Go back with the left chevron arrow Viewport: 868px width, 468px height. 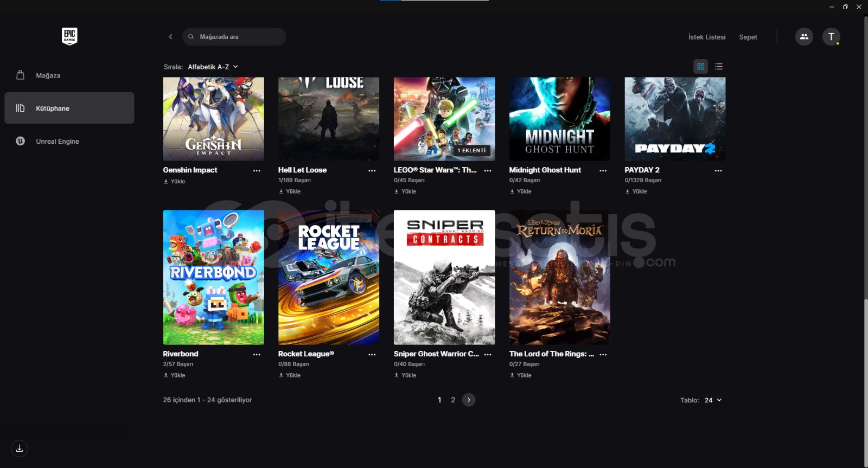coord(170,36)
